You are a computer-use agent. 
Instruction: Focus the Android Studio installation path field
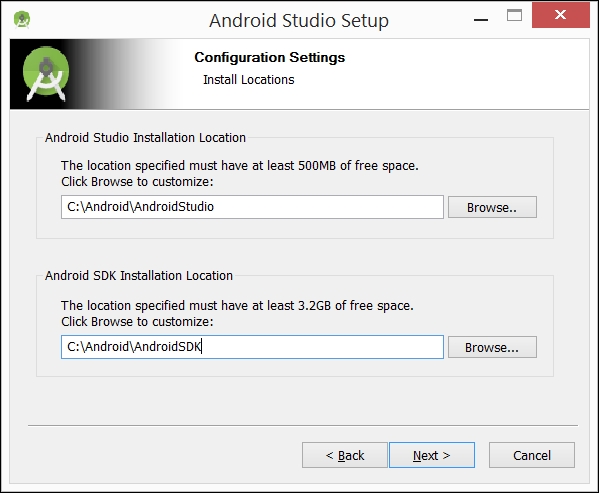click(252, 207)
